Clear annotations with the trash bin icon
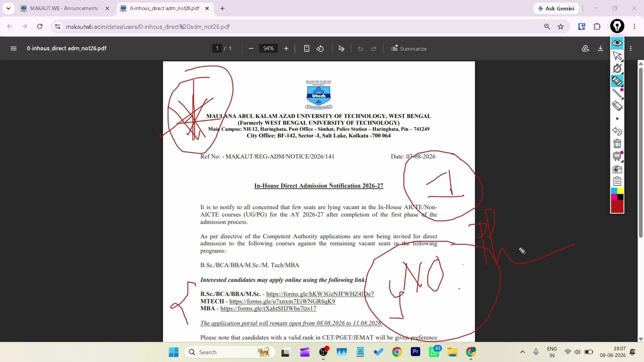The width and height of the screenshot is (644, 362). (x=617, y=144)
